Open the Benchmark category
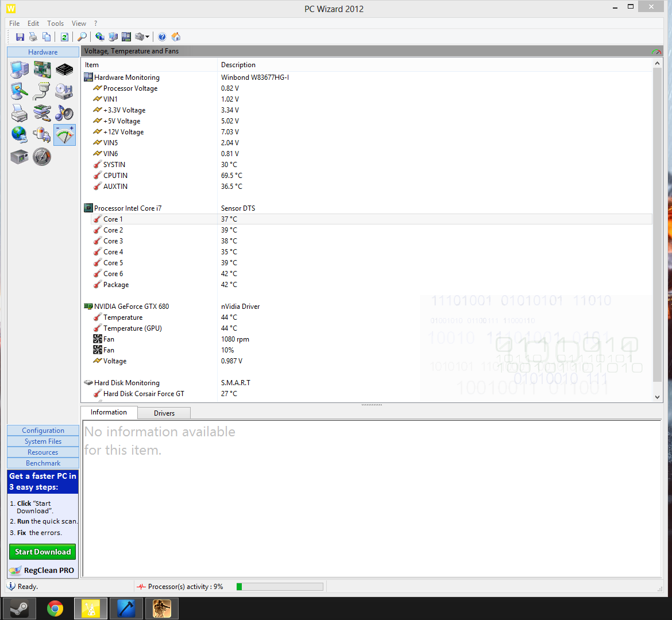Screen dimensions: 672x620 [43, 463]
